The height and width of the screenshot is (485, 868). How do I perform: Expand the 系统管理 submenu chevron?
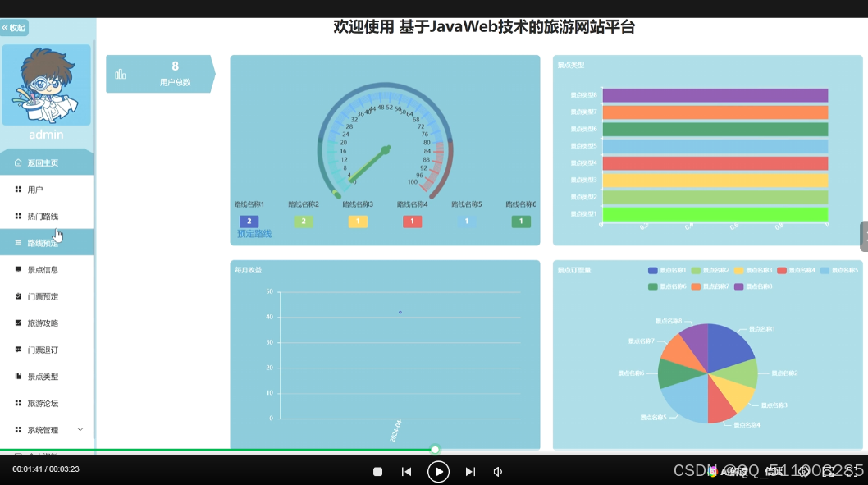click(x=81, y=429)
